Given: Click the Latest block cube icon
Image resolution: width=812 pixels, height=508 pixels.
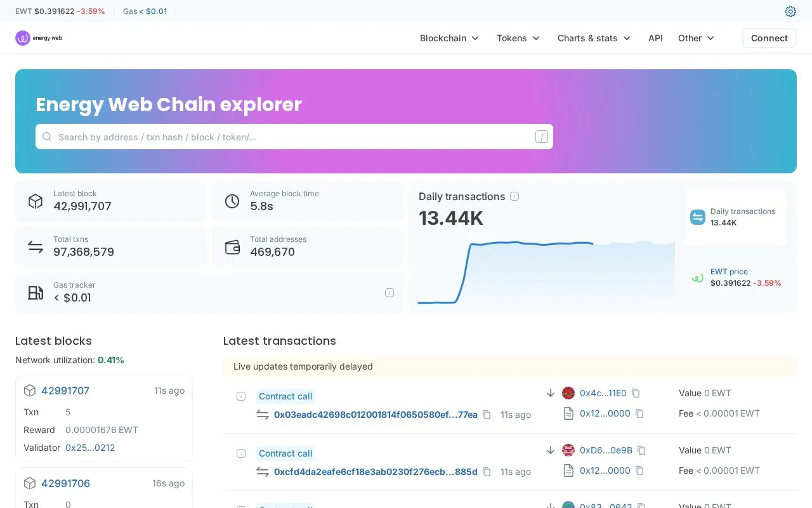Looking at the screenshot, I should coord(36,201).
